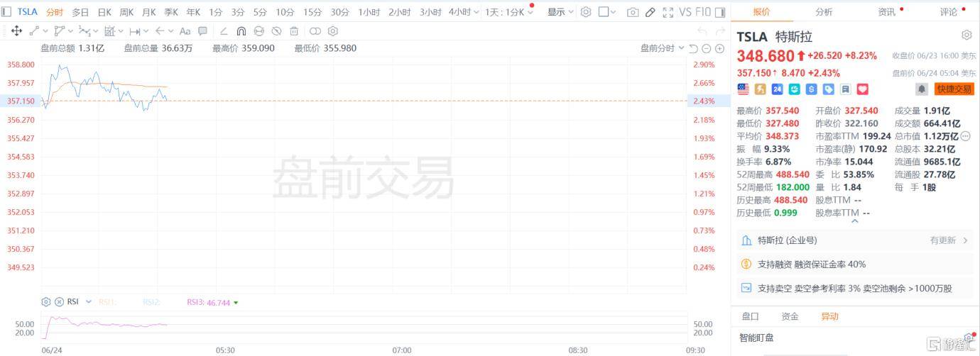Open the 评论 comments tab
This screenshot has height=356, width=980.
tap(949, 12)
